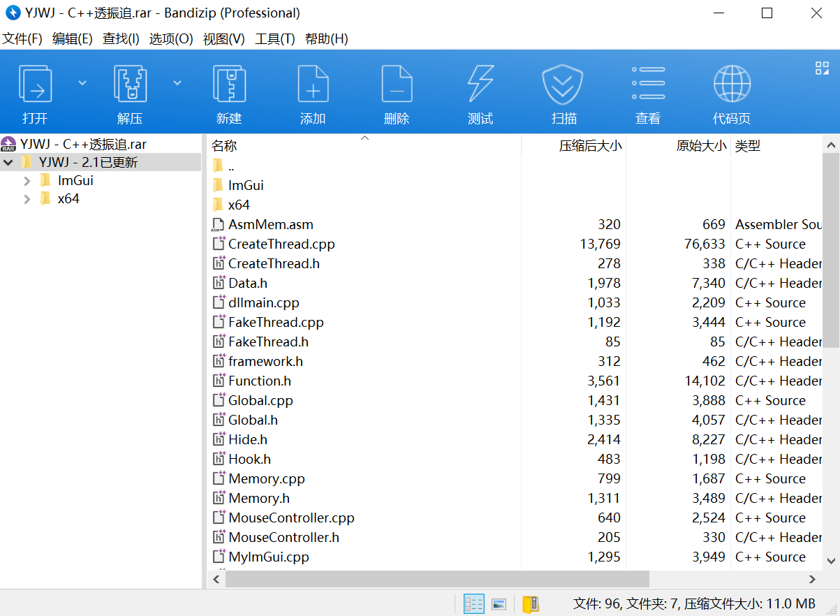Open the View (查看) list tool
This screenshot has width=840, height=616.
(648, 84)
